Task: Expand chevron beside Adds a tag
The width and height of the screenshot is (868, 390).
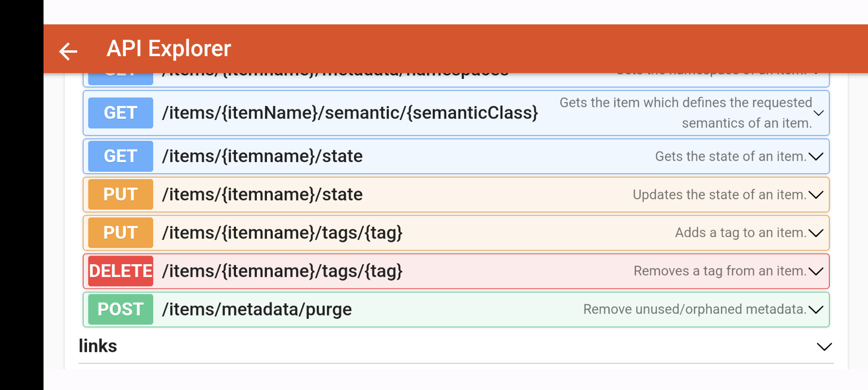Action: [816, 233]
